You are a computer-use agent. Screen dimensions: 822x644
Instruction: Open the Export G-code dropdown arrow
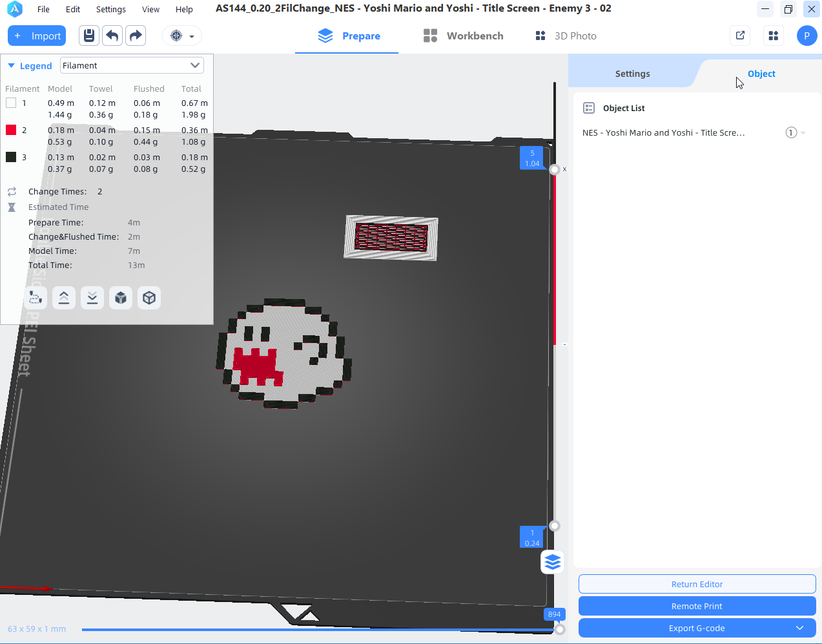coord(800,628)
